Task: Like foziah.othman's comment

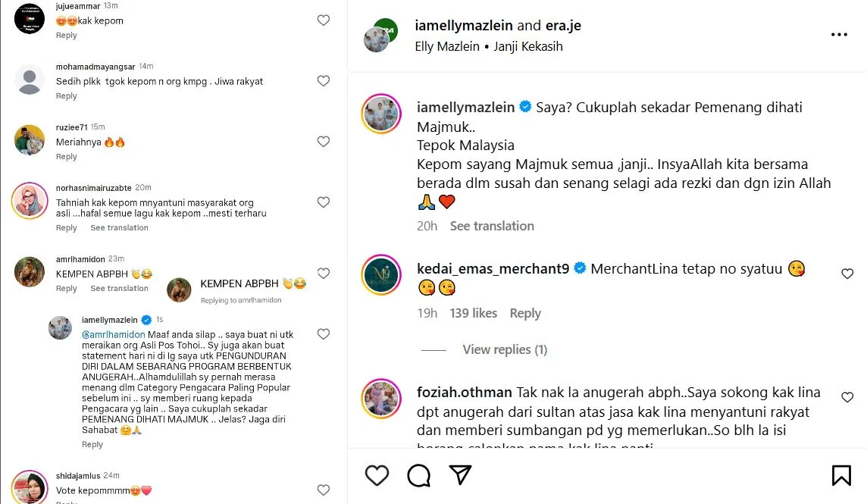Action: coord(847,397)
